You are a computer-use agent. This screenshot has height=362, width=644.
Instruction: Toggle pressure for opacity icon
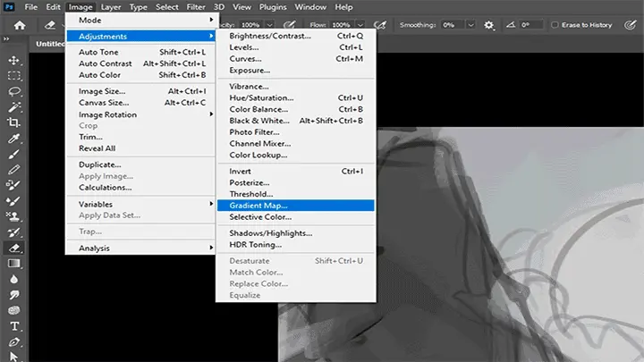(x=290, y=25)
